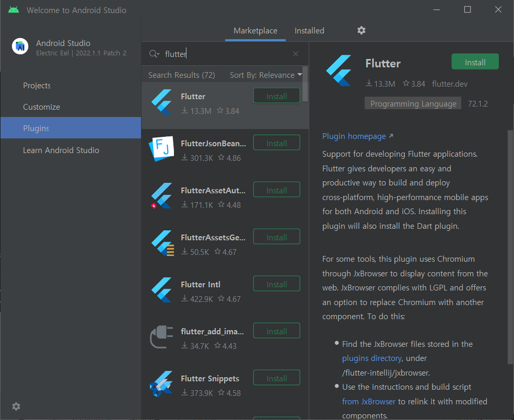Click the Android logo in the title bar
514x420 pixels.
click(14, 10)
